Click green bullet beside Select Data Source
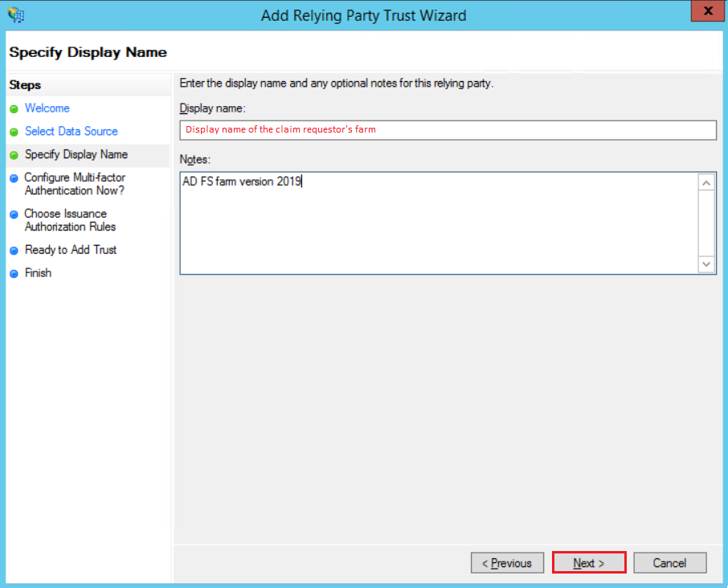The image size is (728, 588). (14, 133)
